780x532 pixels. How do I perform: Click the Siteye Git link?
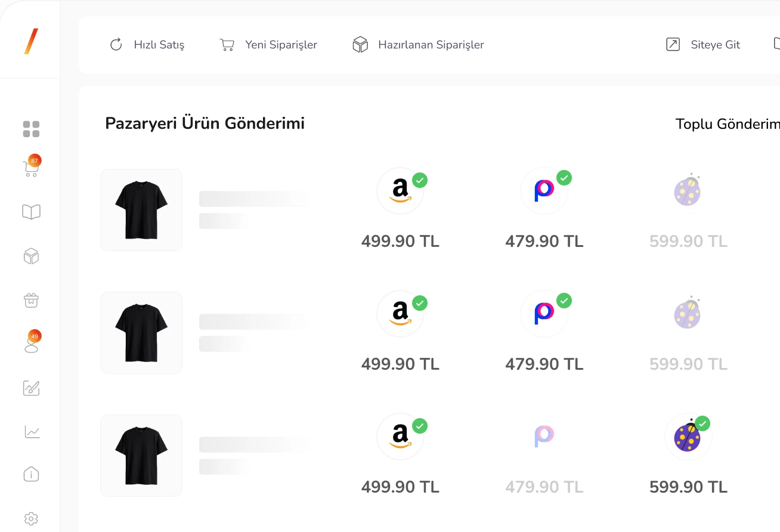pyautogui.click(x=703, y=45)
